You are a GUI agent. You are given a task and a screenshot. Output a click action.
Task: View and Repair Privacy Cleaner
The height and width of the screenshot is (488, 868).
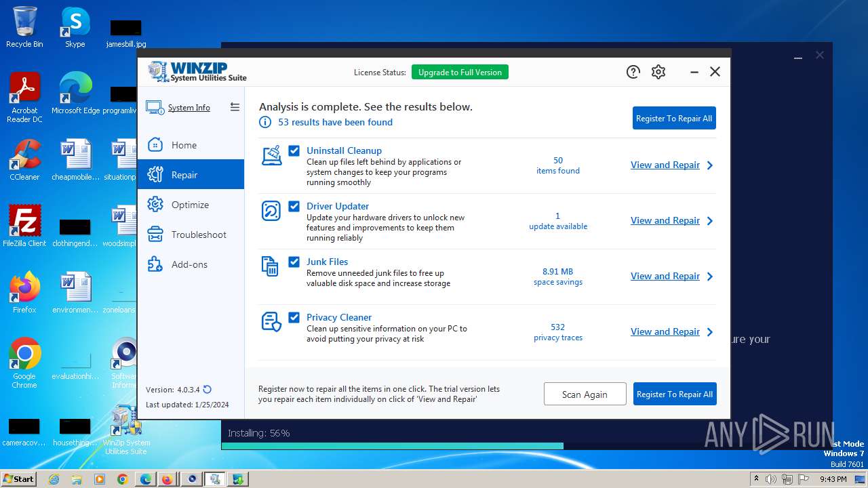click(x=665, y=332)
